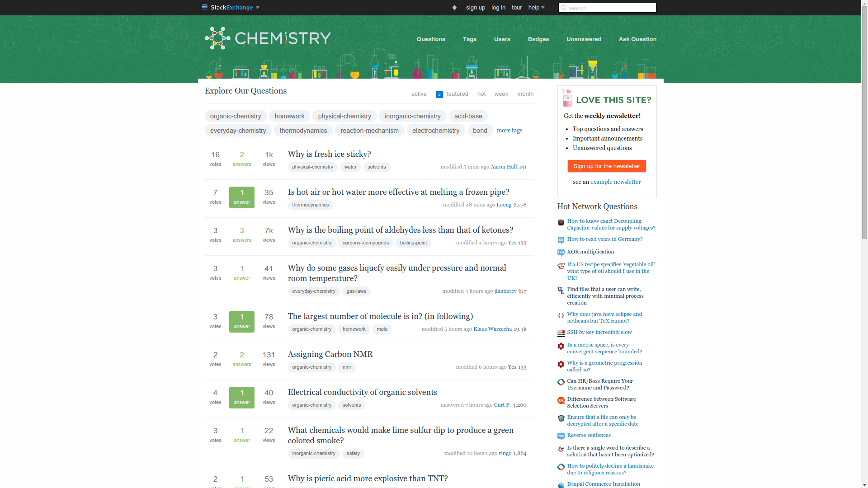Viewport: 868px width, 488px height.
Task: Click the thermodynamics filter tag
Action: (x=303, y=131)
